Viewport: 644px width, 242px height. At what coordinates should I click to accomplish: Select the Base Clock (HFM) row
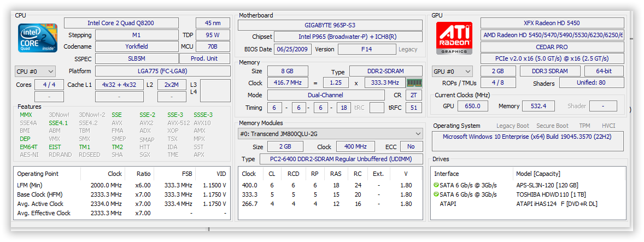coord(122,194)
